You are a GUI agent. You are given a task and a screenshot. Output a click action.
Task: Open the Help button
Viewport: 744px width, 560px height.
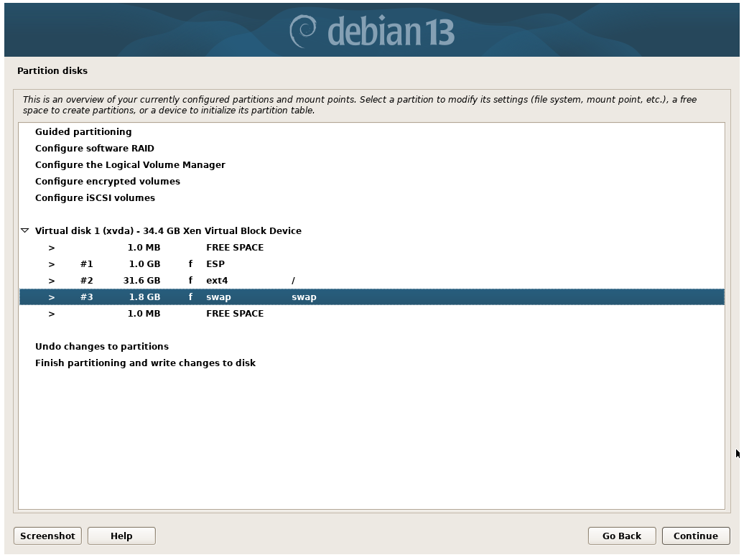coord(121,536)
